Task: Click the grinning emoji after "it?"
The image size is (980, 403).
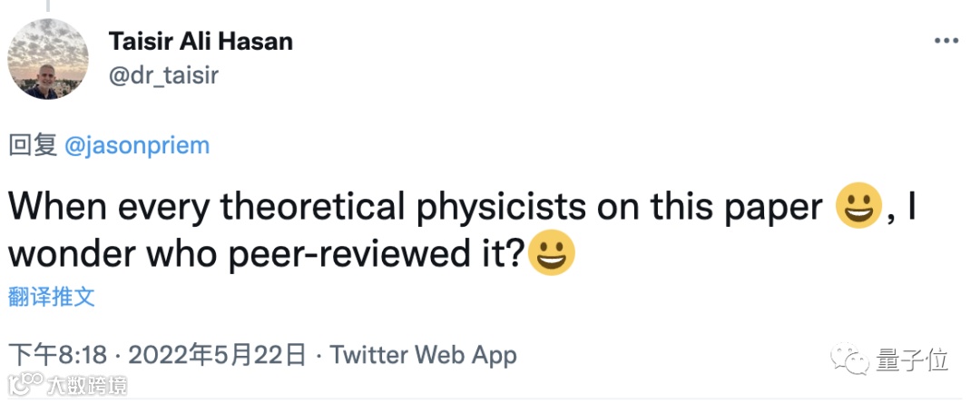Action: 552,254
